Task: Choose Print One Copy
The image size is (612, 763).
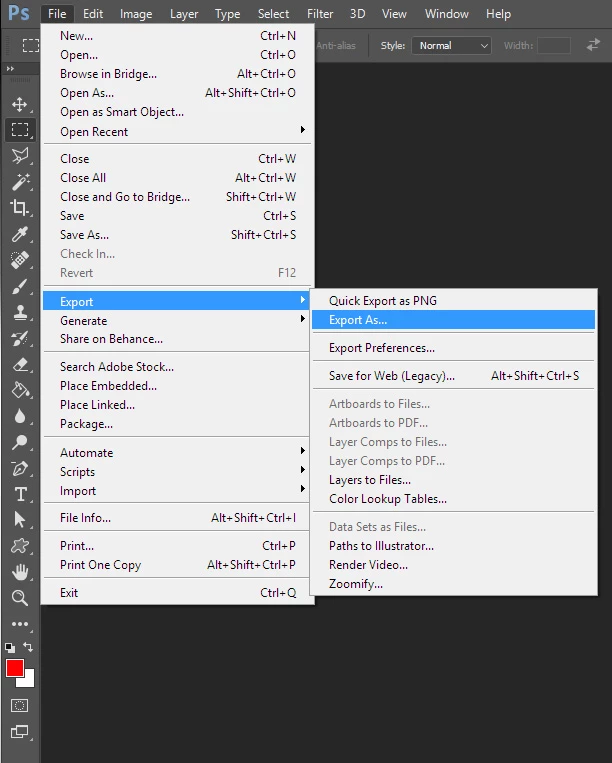Action: tap(177, 564)
